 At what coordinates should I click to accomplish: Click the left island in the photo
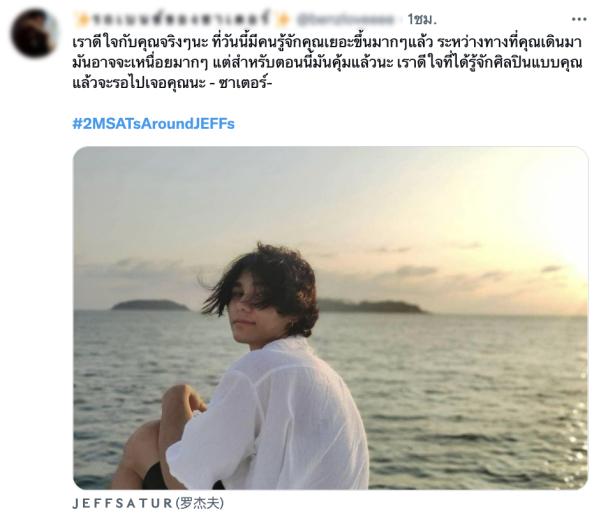(x=150, y=305)
